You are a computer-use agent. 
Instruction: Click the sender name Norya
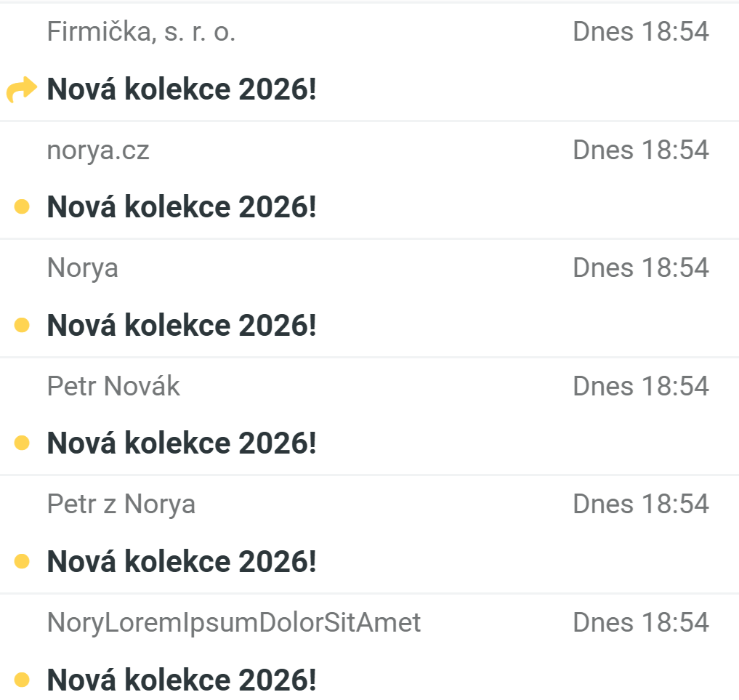(82, 268)
